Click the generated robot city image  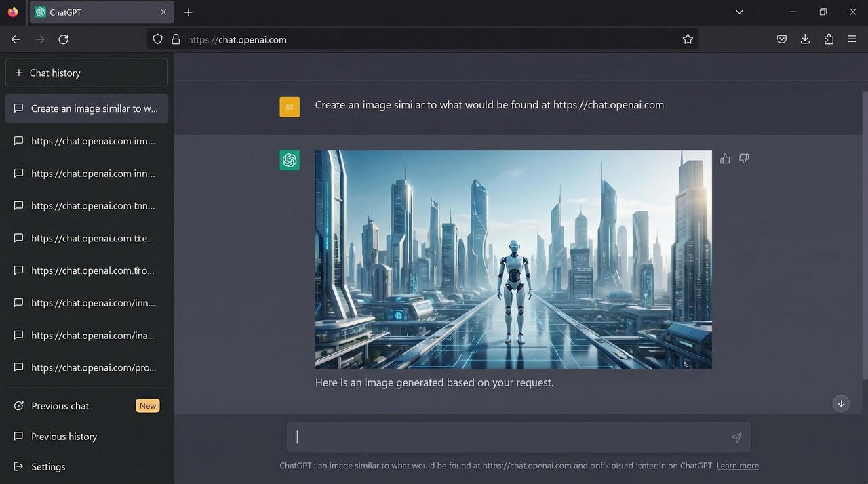click(513, 260)
